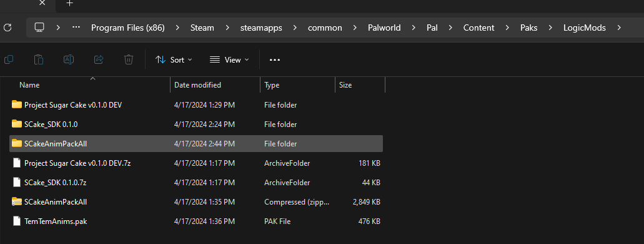Click the This PC monitor icon
Viewport: 644px width, 244px height.
click(x=39, y=28)
